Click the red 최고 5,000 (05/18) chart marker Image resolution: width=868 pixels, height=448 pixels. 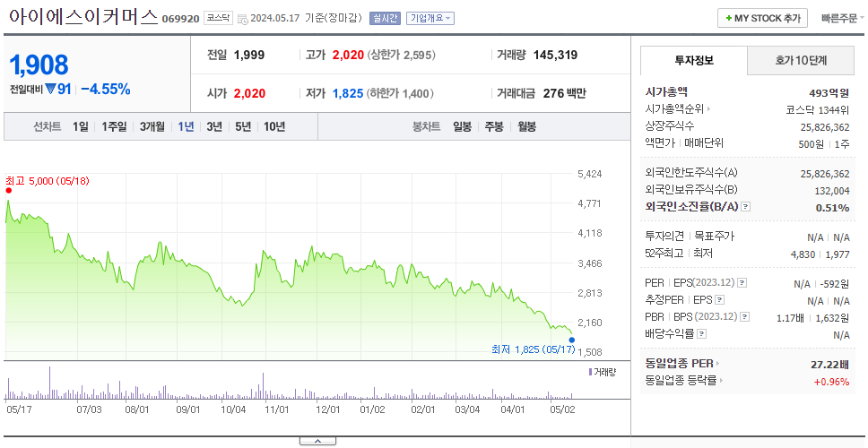coord(8,190)
